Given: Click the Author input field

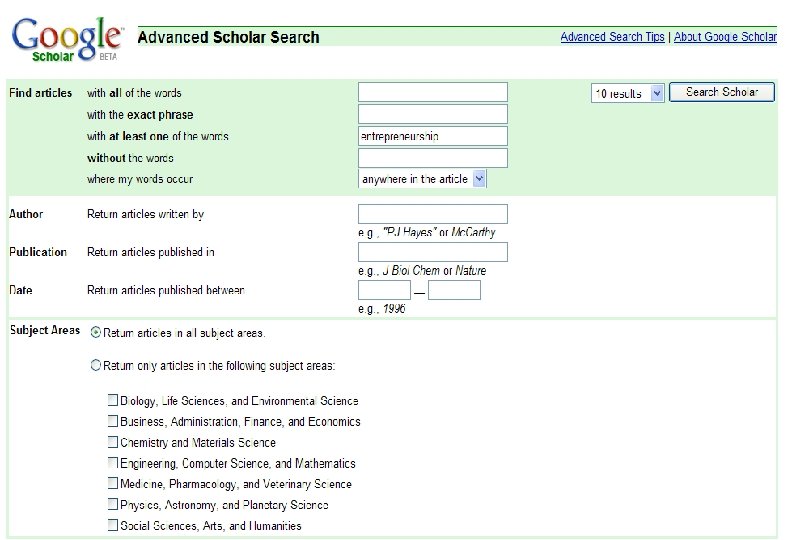Looking at the screenshot, I should [433, 214].
